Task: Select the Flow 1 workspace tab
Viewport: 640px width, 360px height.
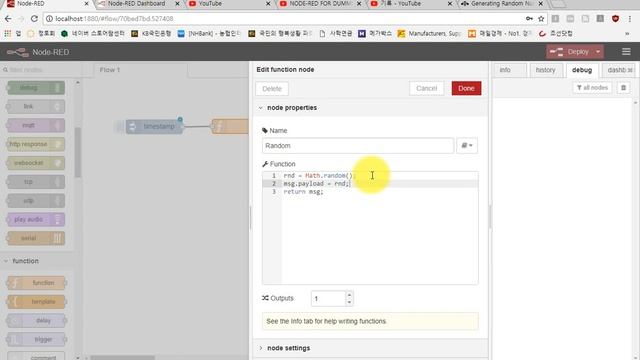Action: (x=140, y=70)
